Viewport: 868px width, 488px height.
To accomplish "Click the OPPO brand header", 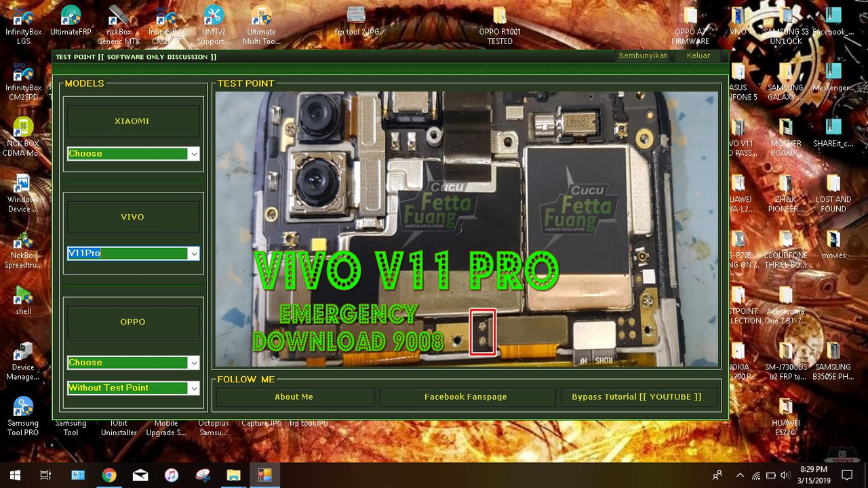I will 132,322.
